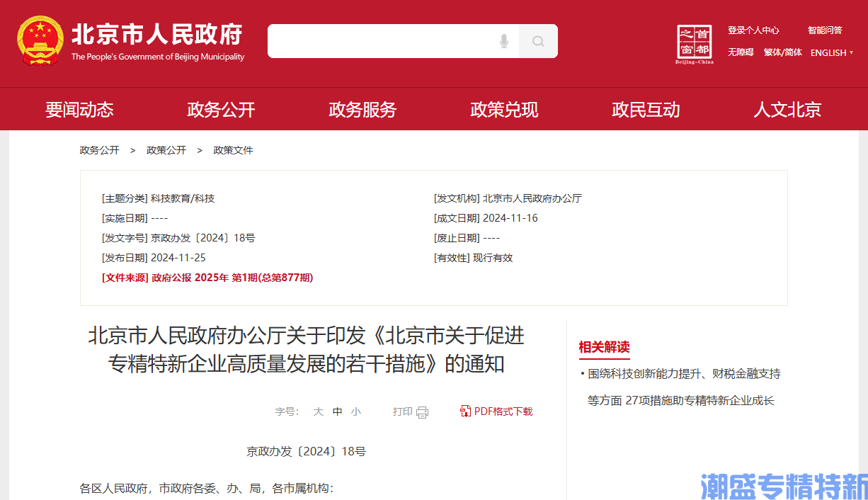The height and width of the screenshot is (500, 868).
Task: Select 各区人民政府 salutation line
Action: tap(206, 489)
